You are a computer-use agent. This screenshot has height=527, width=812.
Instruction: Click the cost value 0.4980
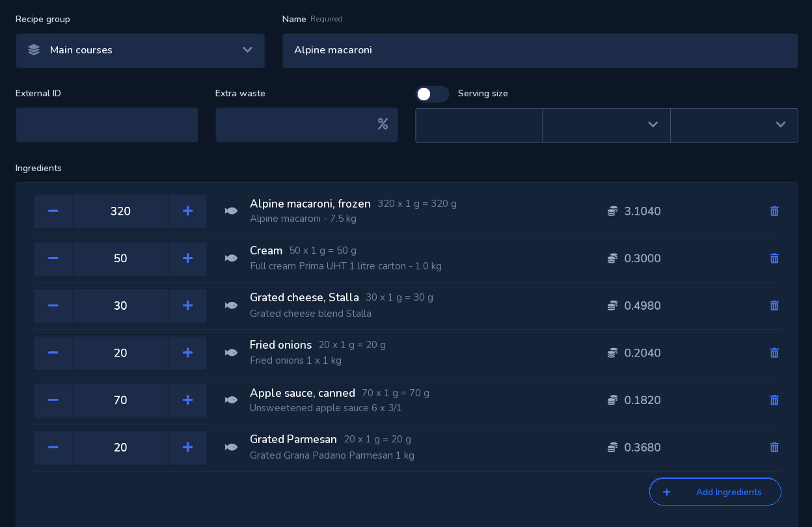pos(642,306)
